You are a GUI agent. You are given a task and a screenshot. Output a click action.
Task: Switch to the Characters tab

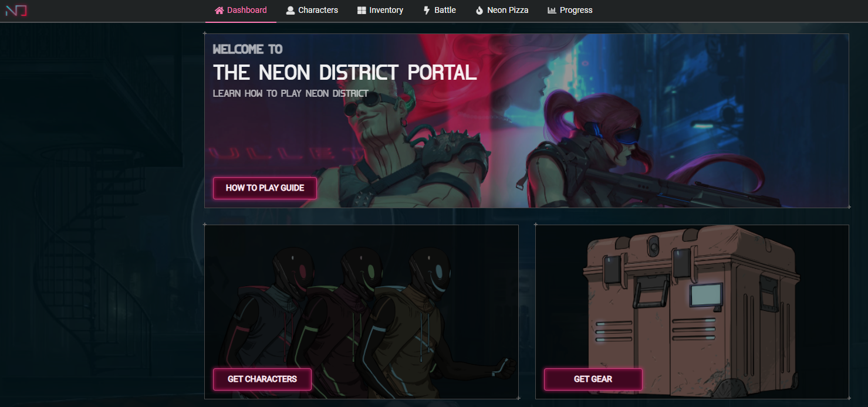tap(312, 11)
